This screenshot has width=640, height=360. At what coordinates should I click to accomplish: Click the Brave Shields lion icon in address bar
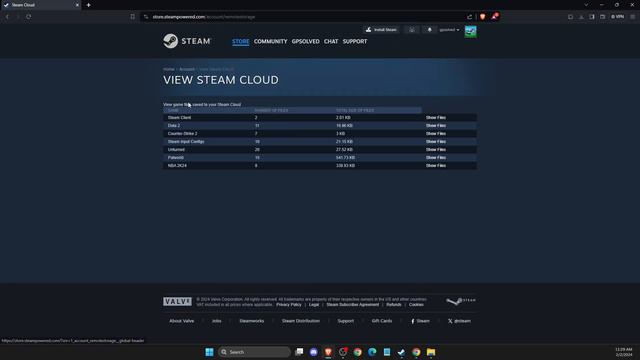[482, 17]
